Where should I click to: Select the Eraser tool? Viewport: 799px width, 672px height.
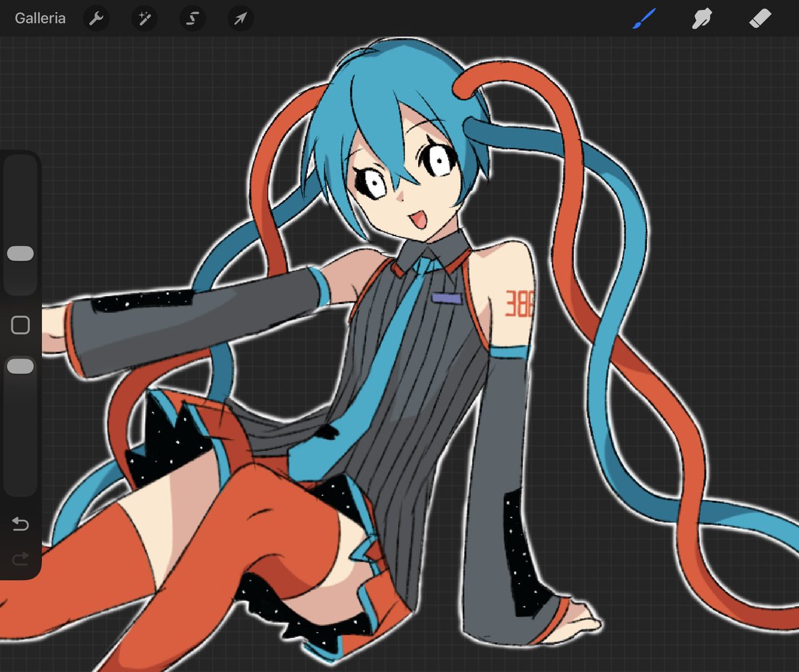[760, 19]
